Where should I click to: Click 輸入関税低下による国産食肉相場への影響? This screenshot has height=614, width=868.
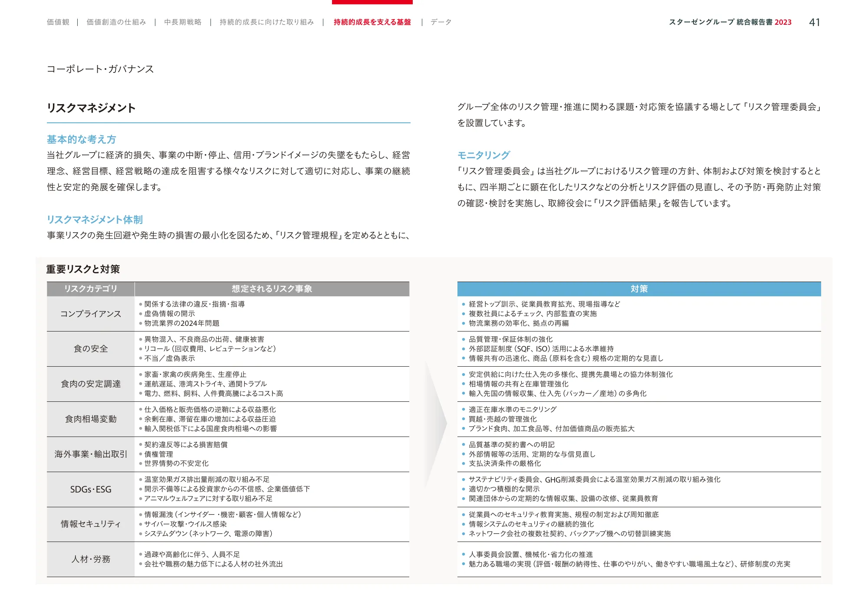coord(210,429)
